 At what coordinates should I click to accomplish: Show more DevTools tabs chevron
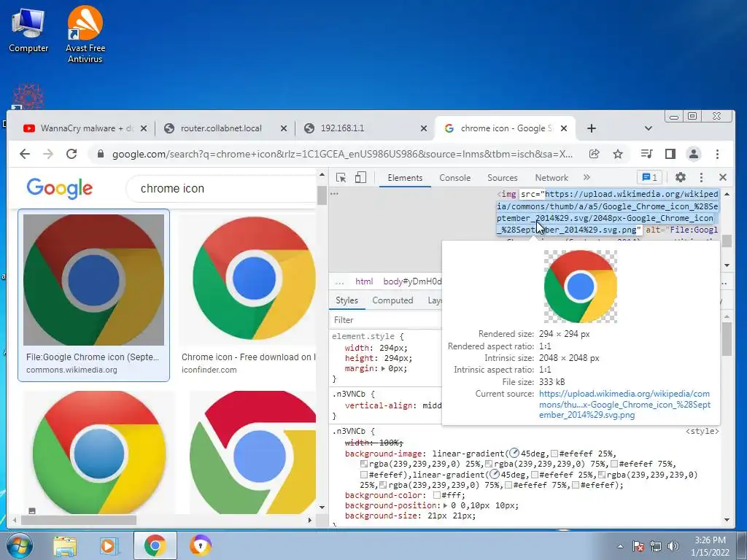587,177
